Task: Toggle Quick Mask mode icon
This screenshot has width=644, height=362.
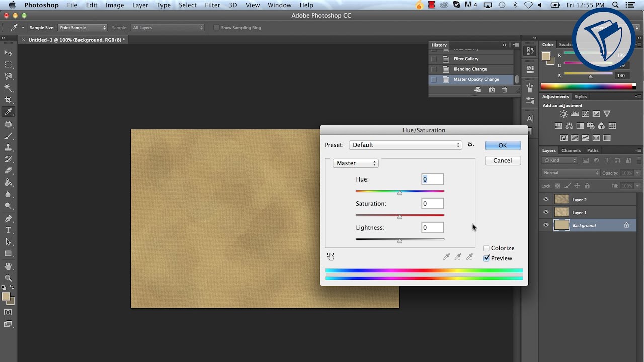Action: pos(8,312)
